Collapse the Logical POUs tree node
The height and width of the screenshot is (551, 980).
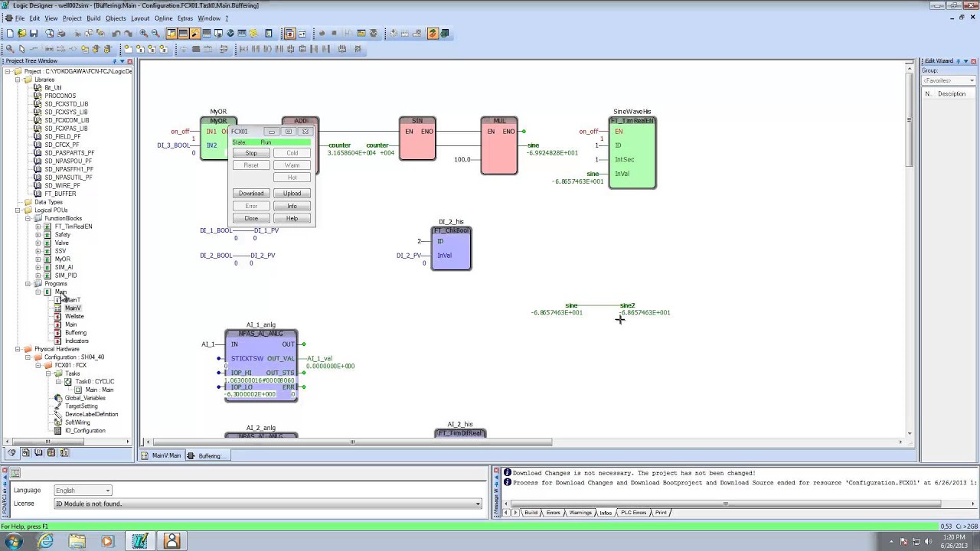pyautogui.click(x=18, y=210)
